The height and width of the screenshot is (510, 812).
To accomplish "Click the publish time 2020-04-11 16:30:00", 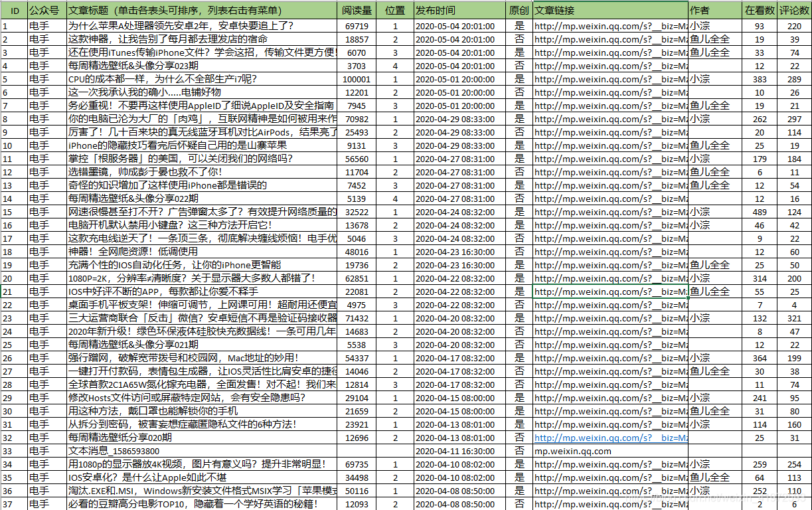I will click(x=455, y=451).
